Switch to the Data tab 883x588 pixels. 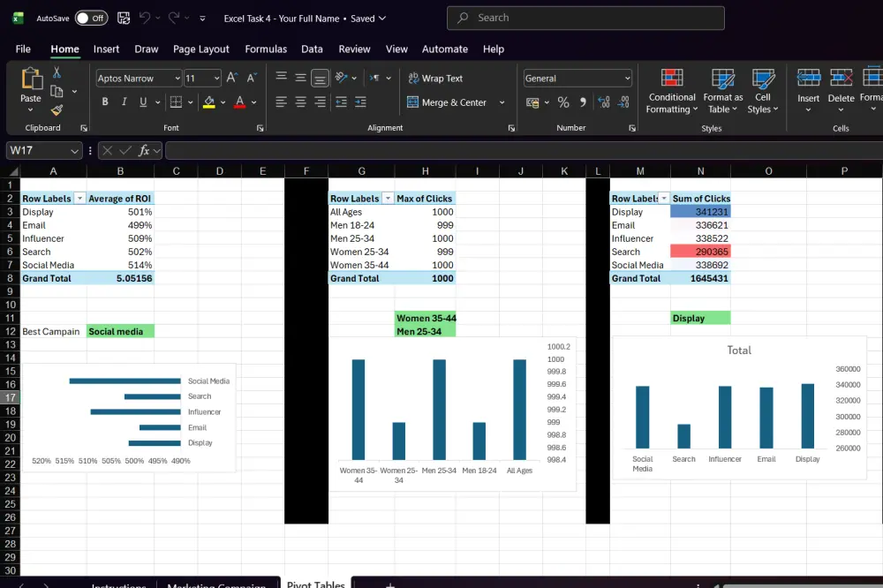pyautogui.click(x=312, y=49)
